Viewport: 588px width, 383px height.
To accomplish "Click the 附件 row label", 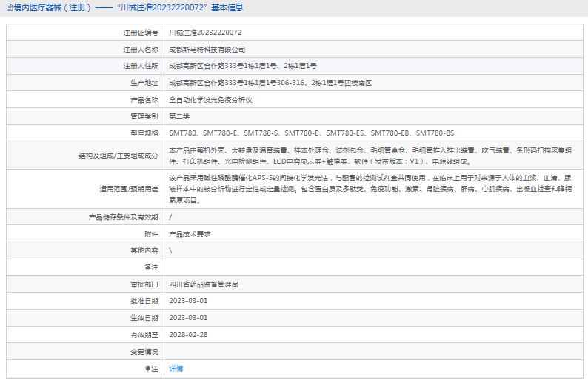I will click(152, 234).
